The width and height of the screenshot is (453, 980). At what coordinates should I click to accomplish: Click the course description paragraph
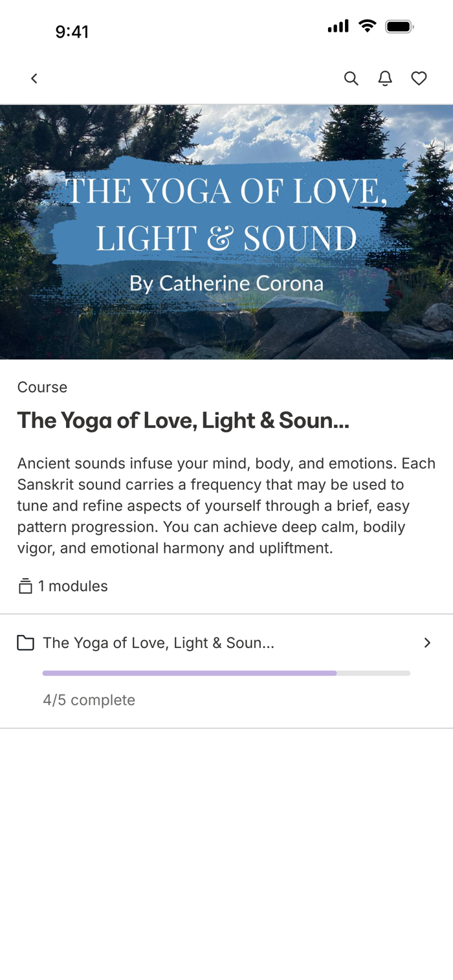pos(226,506)
